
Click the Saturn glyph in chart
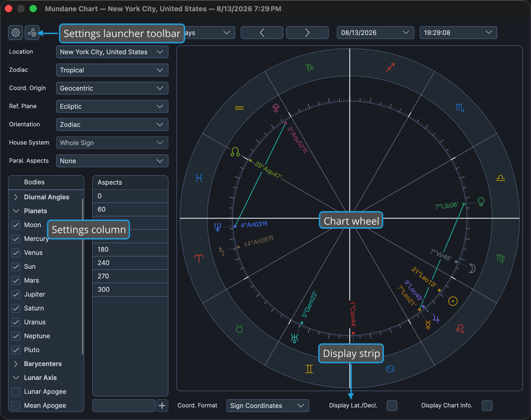point(222,252)
